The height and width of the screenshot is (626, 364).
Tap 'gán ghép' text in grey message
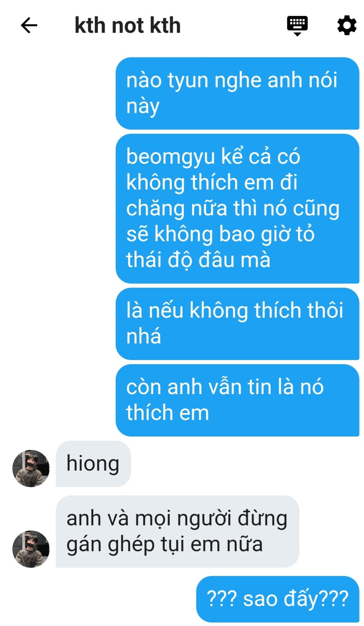pyautogui.click(x=111, y=545)
